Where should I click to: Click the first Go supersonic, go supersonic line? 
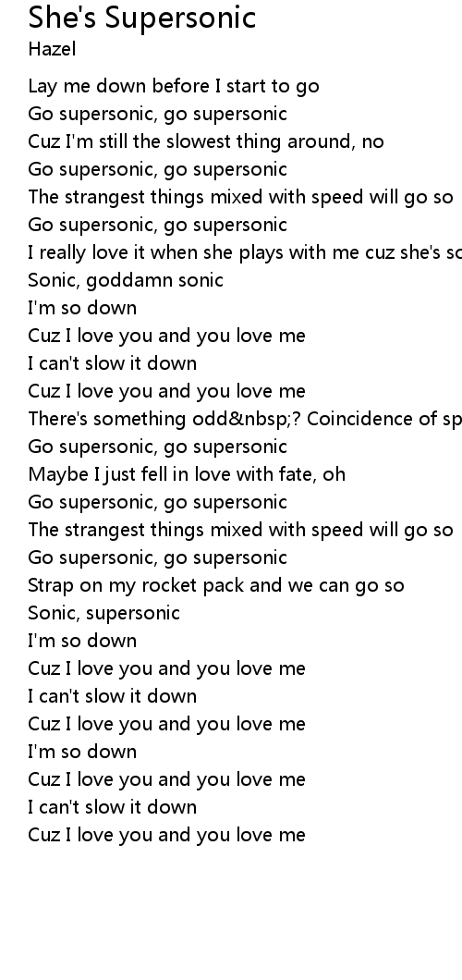point(158,114)
